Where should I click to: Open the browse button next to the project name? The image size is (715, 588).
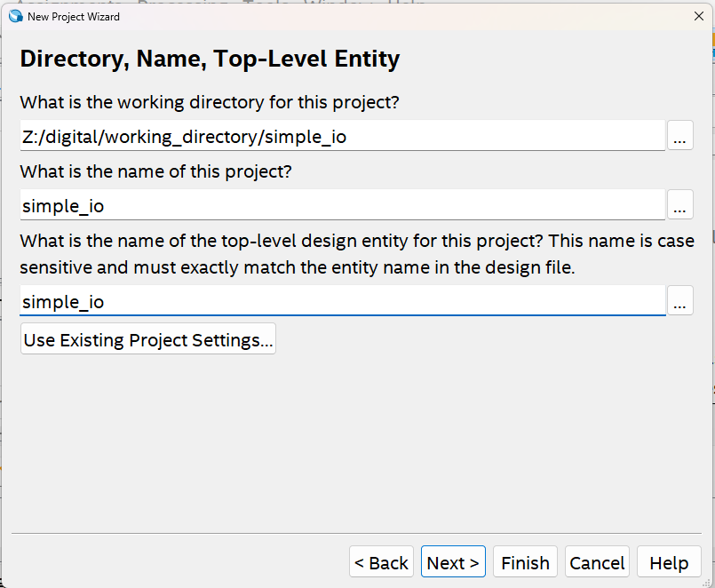pos(679,204)
